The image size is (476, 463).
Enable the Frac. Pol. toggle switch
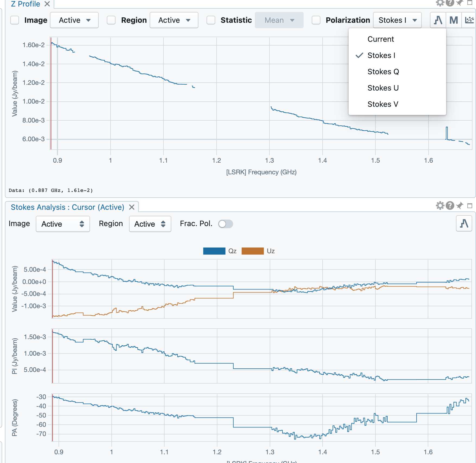pos(225,224)
